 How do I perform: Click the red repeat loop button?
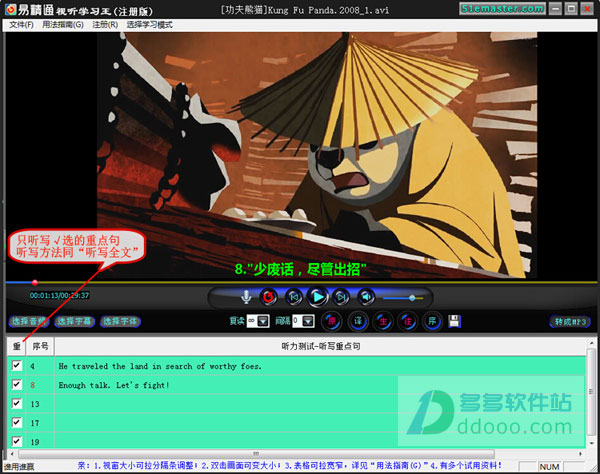tap(269, 297)
